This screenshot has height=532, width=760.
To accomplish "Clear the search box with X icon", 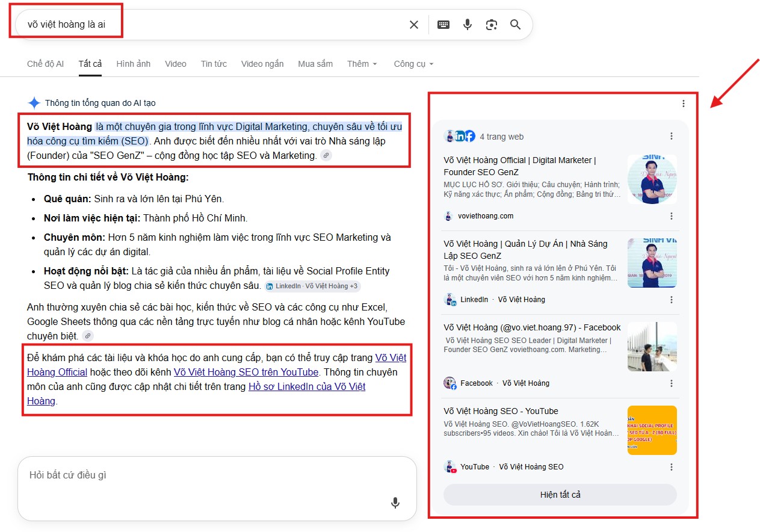I will coord(414,25).
